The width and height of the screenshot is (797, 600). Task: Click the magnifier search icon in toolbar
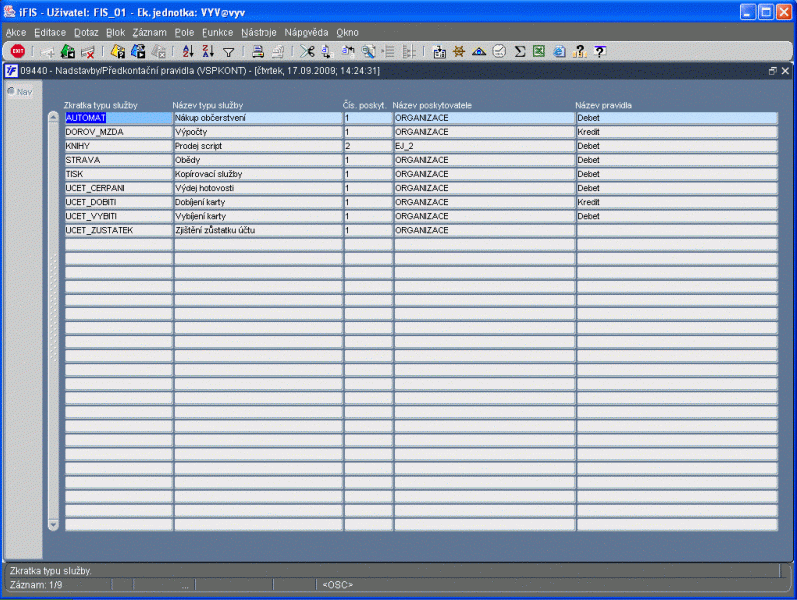point(369,51)
